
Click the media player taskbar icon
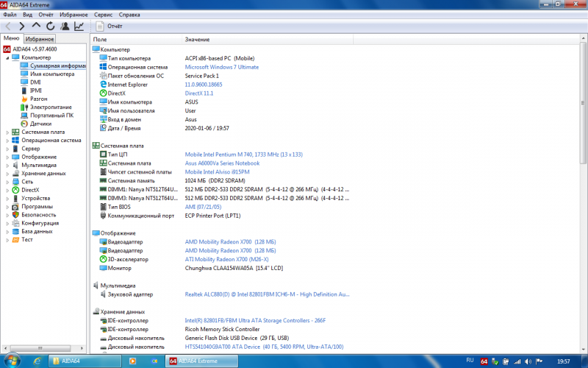[132, 361]
